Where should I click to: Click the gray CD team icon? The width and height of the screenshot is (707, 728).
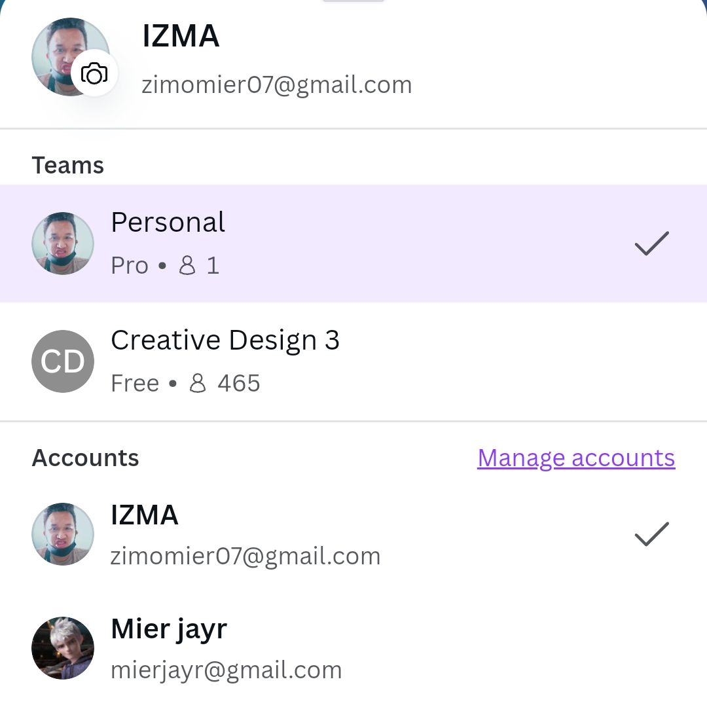coord(63,361)
